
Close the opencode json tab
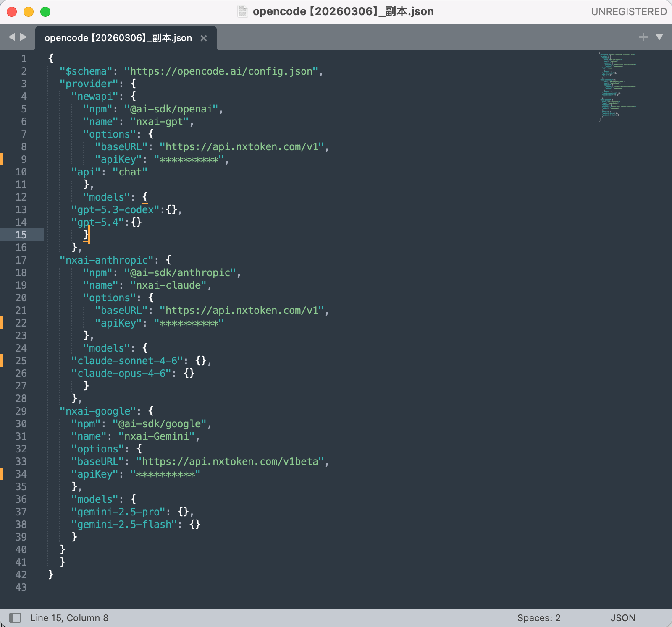pos(204,38)
